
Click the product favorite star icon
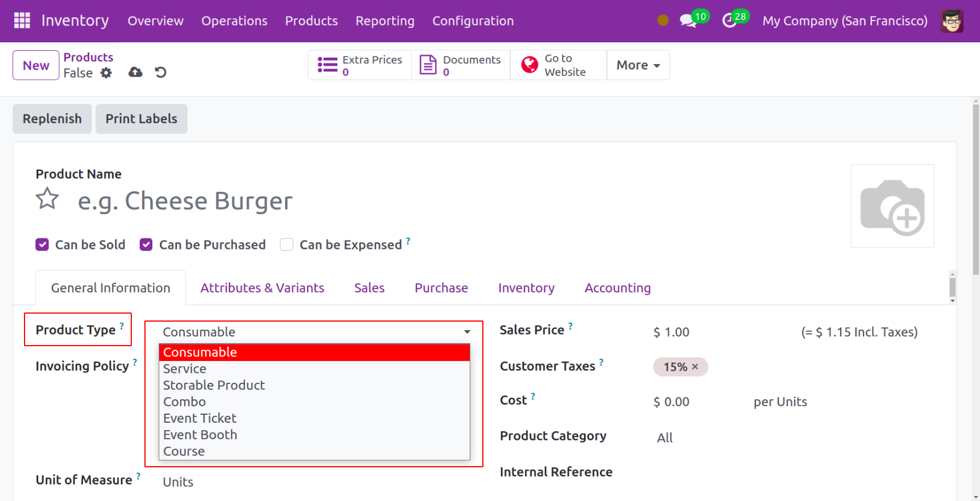(x=47, y=199)
